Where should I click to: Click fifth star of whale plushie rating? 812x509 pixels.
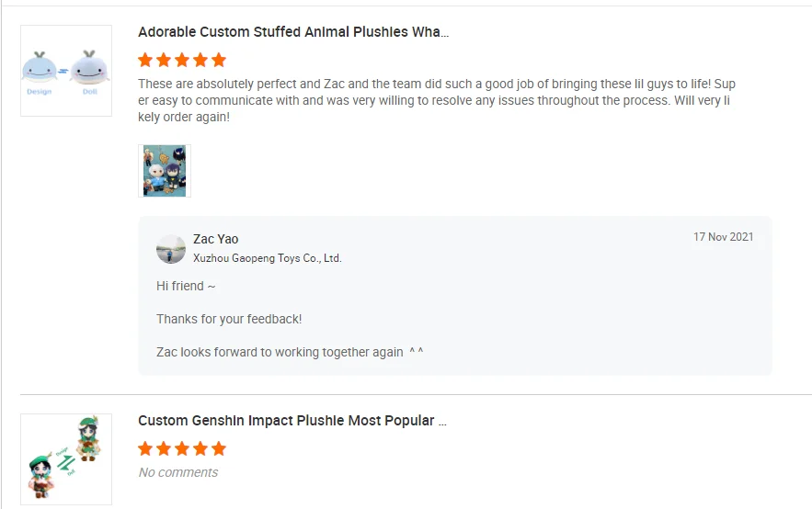(218, 61)
